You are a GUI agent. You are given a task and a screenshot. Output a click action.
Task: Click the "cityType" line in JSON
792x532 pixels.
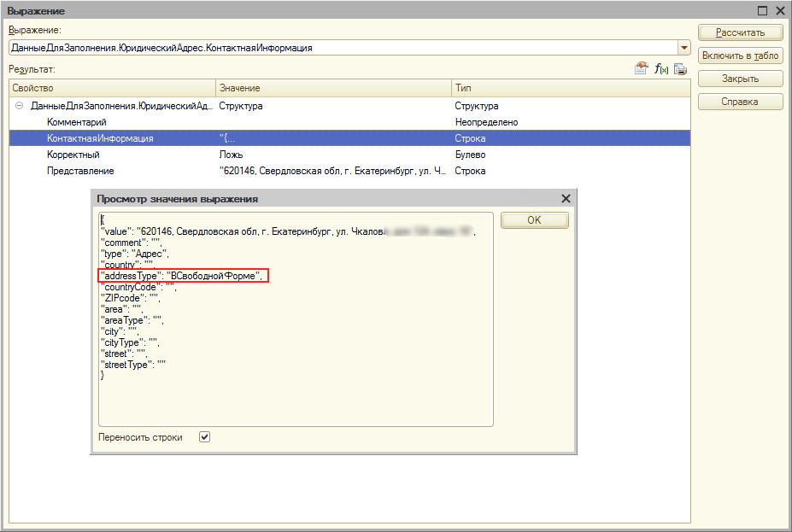130,342
